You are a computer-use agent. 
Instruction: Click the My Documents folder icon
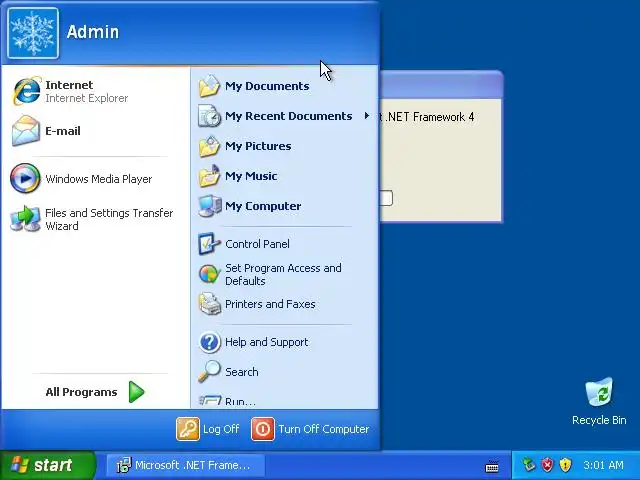209,86
